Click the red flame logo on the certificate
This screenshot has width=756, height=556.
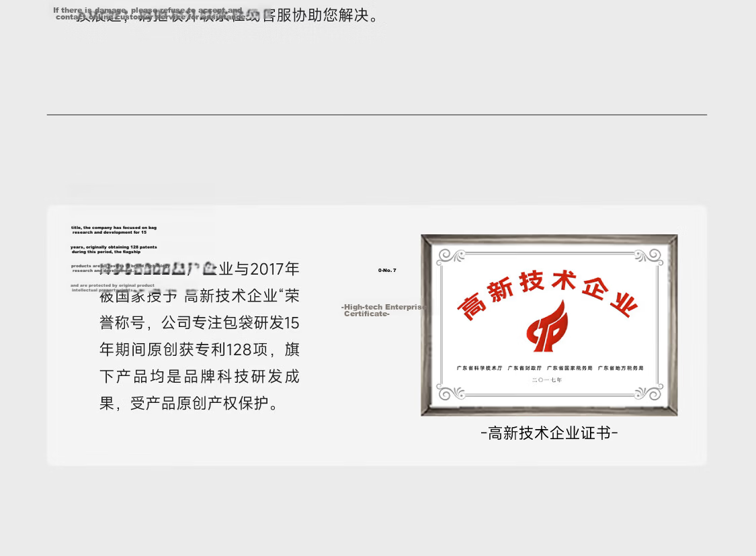point(547,326)
